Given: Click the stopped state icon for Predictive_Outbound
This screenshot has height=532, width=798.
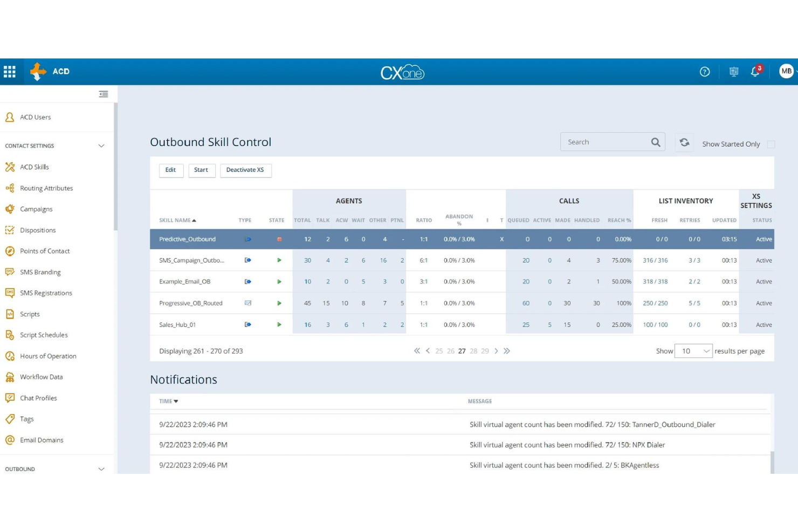Looking at the screenshot, I should pos(279,239).
